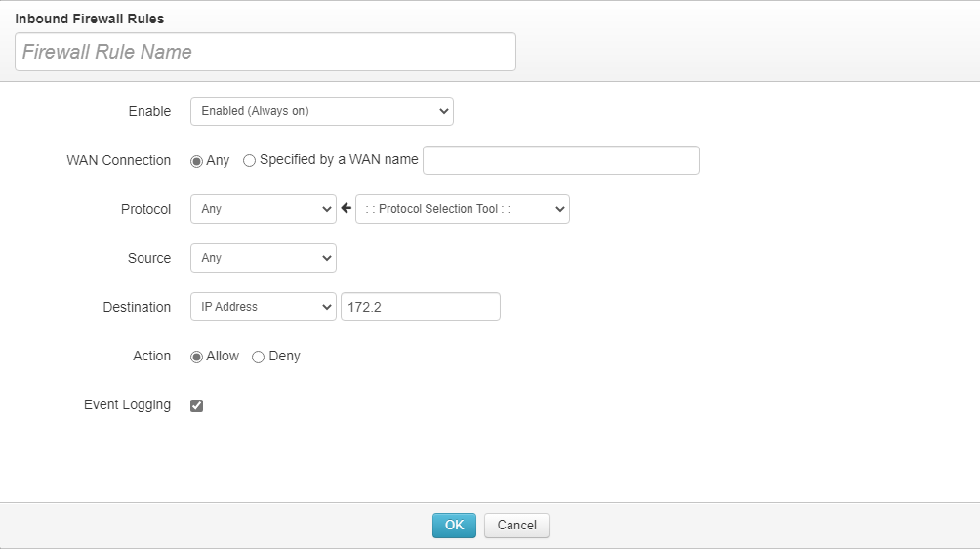Viewport: 980px width, 549px height.
Task: Expand the Protocol Any dropdown
Action: 263,209
